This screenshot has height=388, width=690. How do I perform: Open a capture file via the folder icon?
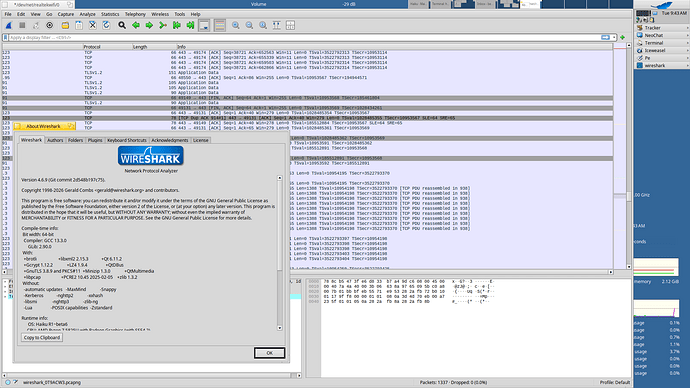[65, 25]
